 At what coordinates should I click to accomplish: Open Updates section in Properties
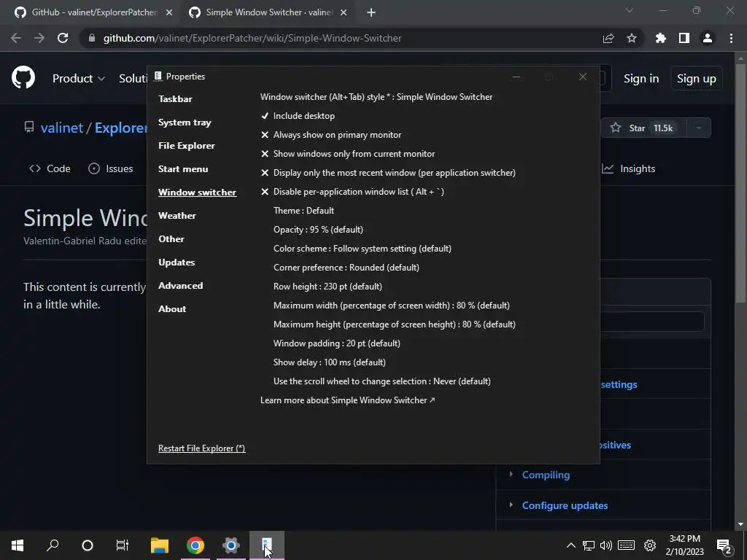177,262
